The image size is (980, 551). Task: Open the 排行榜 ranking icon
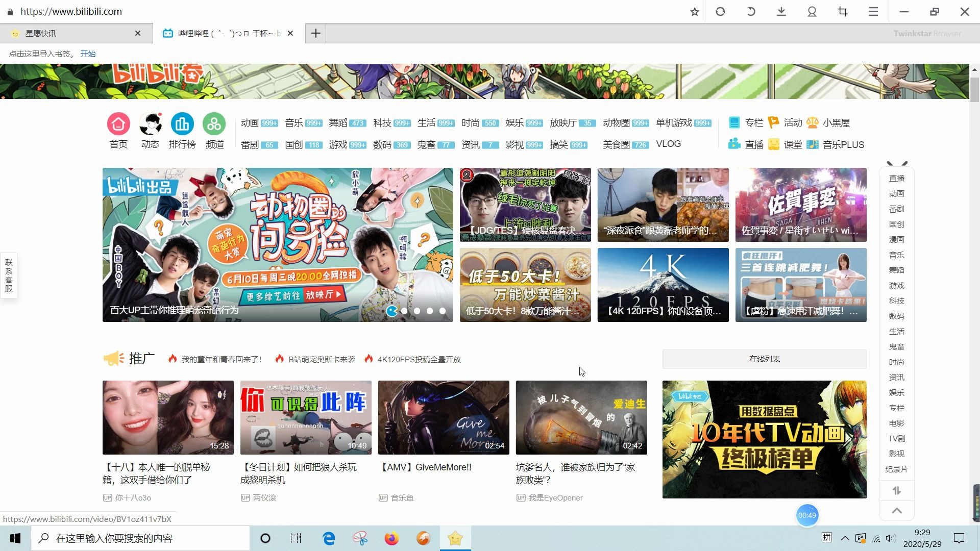tap(182, 124)
